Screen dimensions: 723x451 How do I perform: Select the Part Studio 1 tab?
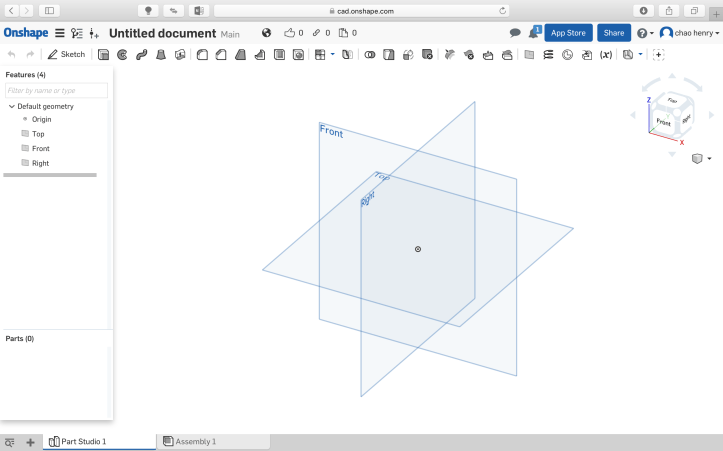coord(83,441)
